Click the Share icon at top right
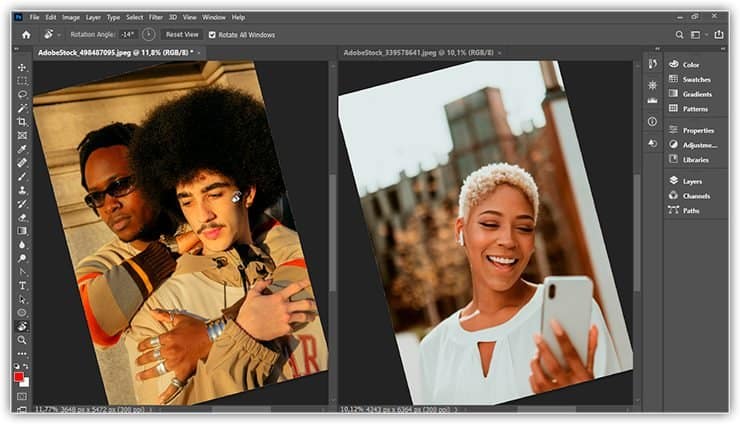Screen dimensions: 740x424 [x=717, y=34]
